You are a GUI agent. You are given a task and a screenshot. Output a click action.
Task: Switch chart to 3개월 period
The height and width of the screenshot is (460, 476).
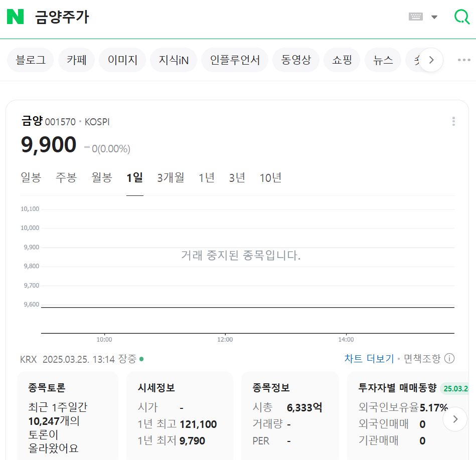[171, 177]
